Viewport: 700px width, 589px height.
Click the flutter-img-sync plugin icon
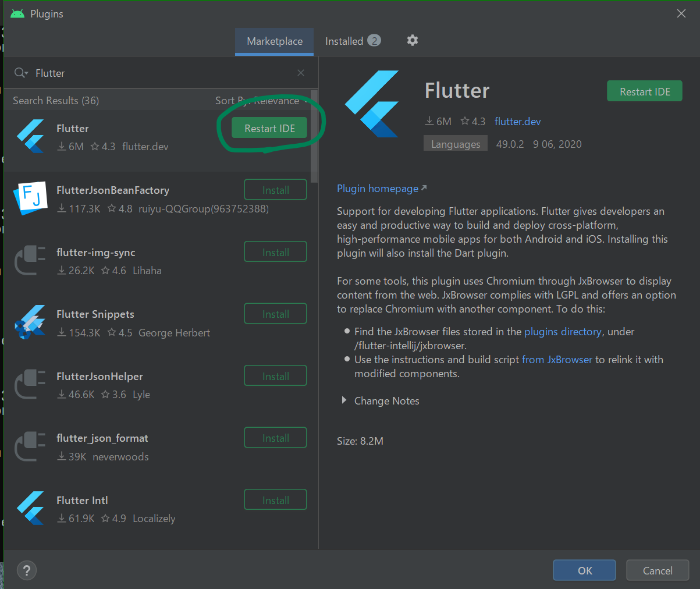coord(29,260)
